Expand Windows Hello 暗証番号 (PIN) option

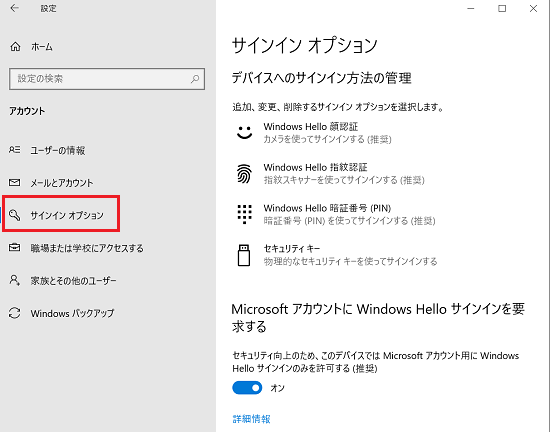coord(337,214)
